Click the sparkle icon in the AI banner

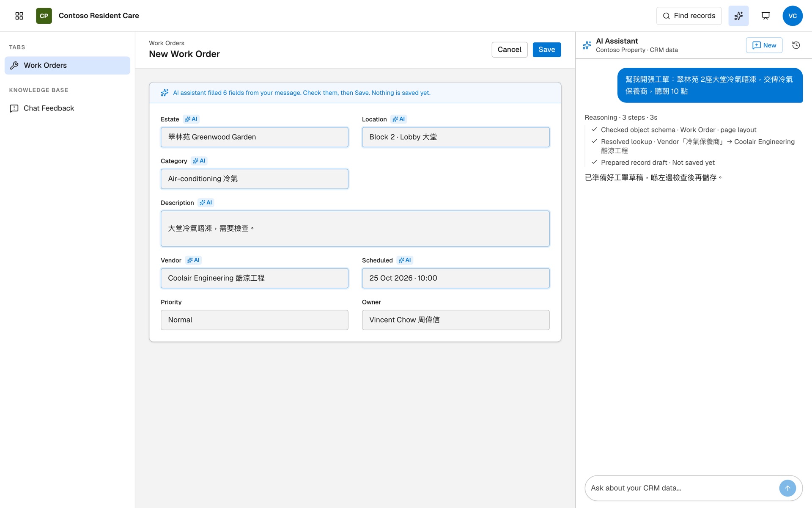pyautogui.click(x=165, y=93)
